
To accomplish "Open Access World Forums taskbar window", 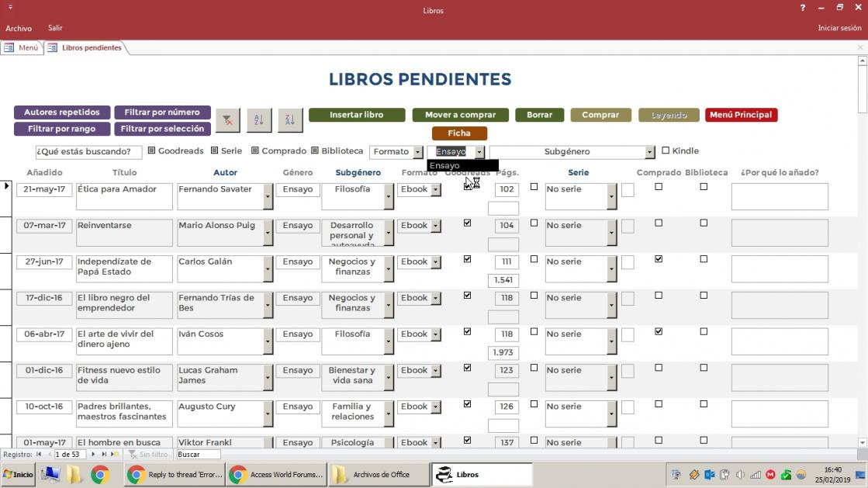I will [277, 475].
